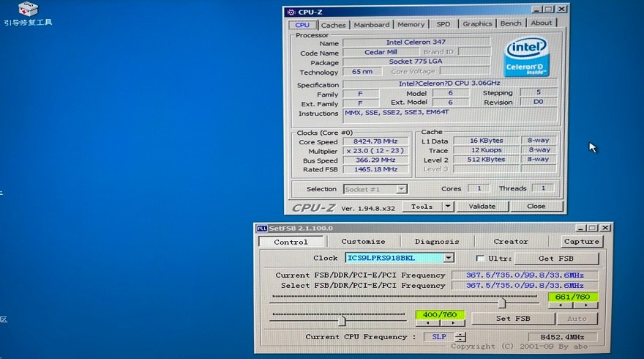The width and height of the screenshot is (644, 359).
Task: Open the Socket #1 selection dropdown
Action: (x=375, y=189)
